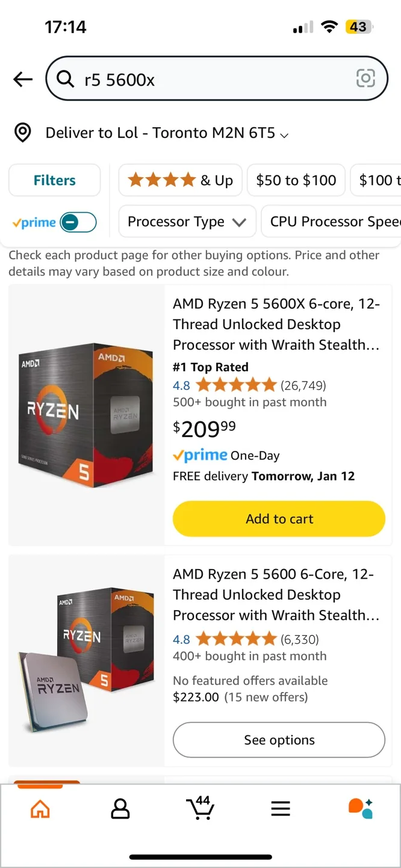Tap the back arrow icon
401x868 pixels.
[x=23, y=79]
